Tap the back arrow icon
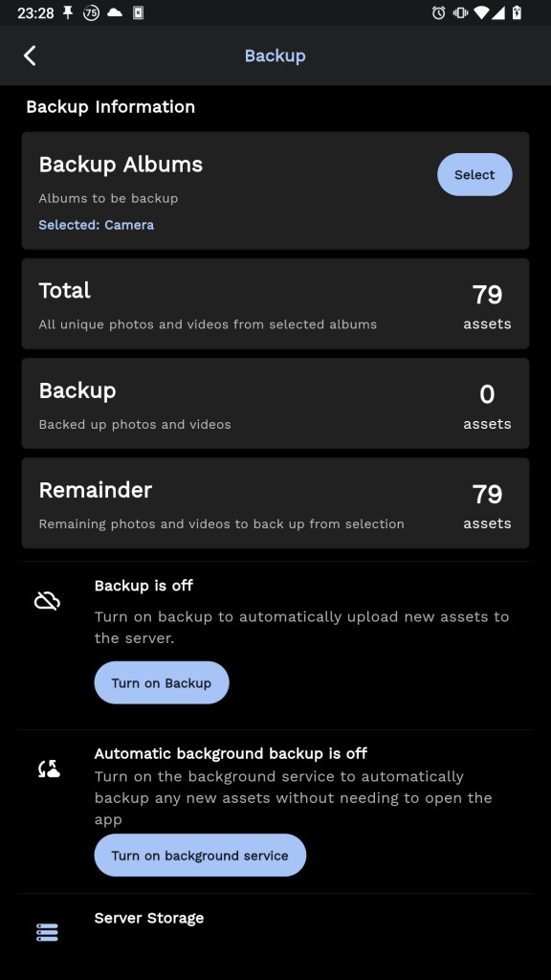 click(30, 56)
